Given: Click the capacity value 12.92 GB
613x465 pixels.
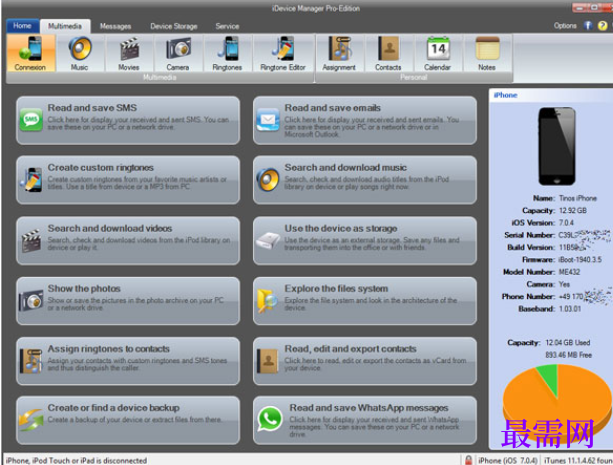Looking at the screenshot, I should click(573, 210).
